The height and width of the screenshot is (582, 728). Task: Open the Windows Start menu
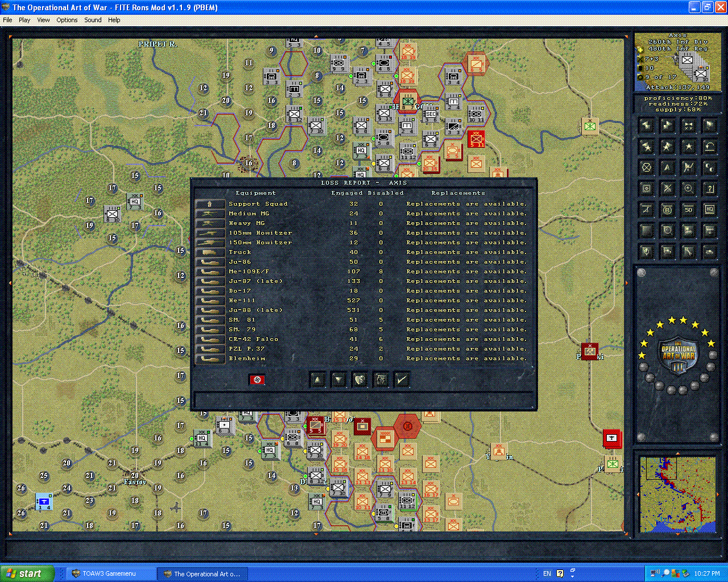coord(27,573)
